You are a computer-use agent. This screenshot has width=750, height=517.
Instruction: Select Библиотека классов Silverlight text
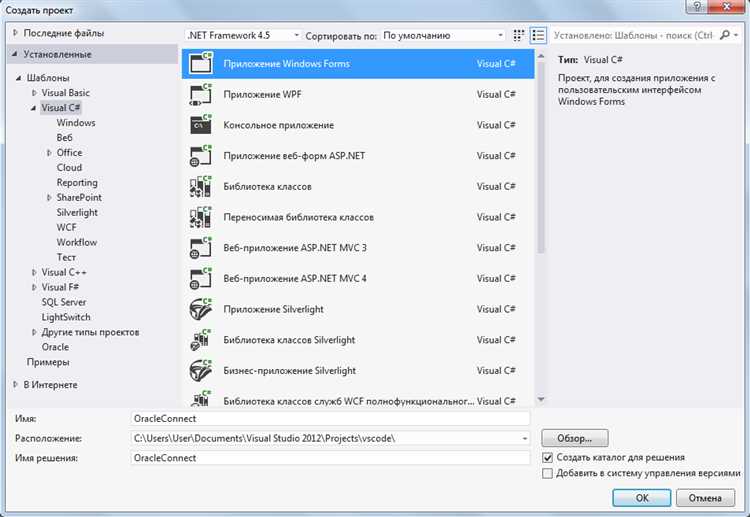(x=289, y=340)
